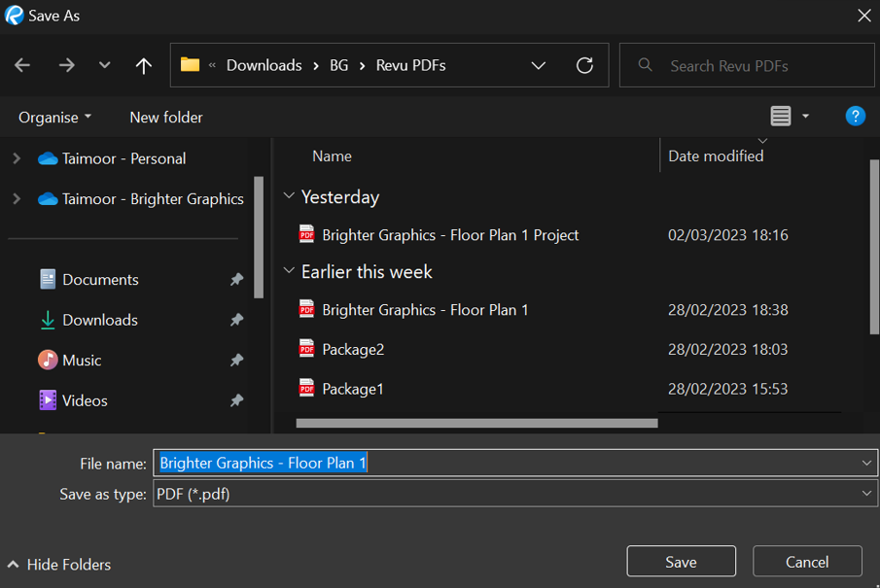The width and height of the screenshot is (880, 588).
Task: Open the Organise menu
Action: (x=54, y=117)
